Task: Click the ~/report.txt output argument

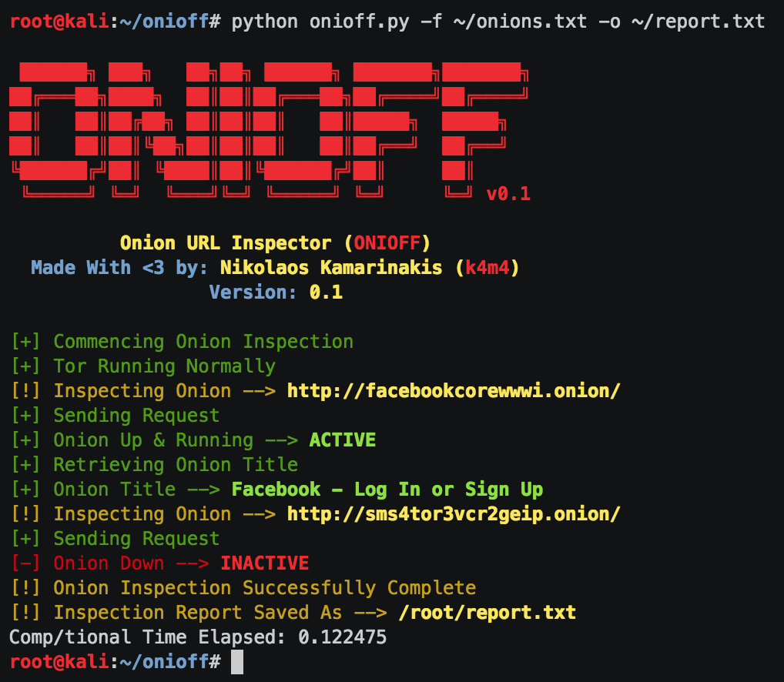Action: pos(698,22)
